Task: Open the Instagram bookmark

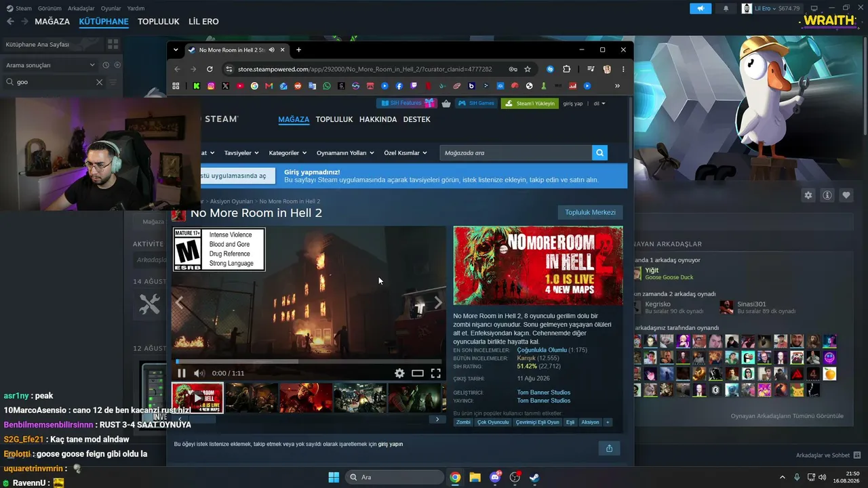Action: pyautogui.click(x=211, y=86)
